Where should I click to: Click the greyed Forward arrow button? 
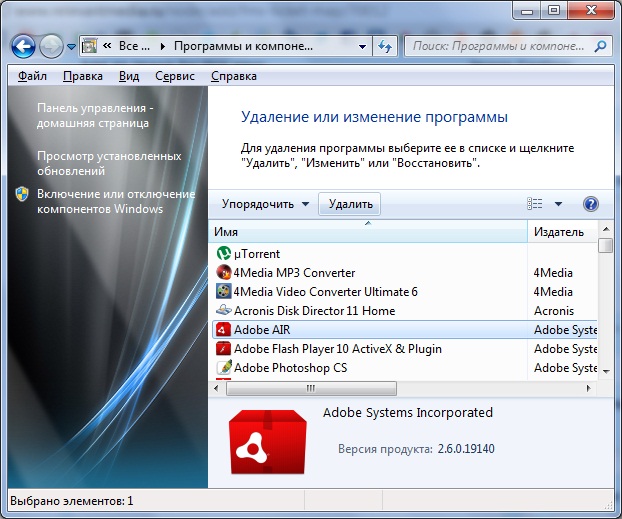click(x=51, y=46)
